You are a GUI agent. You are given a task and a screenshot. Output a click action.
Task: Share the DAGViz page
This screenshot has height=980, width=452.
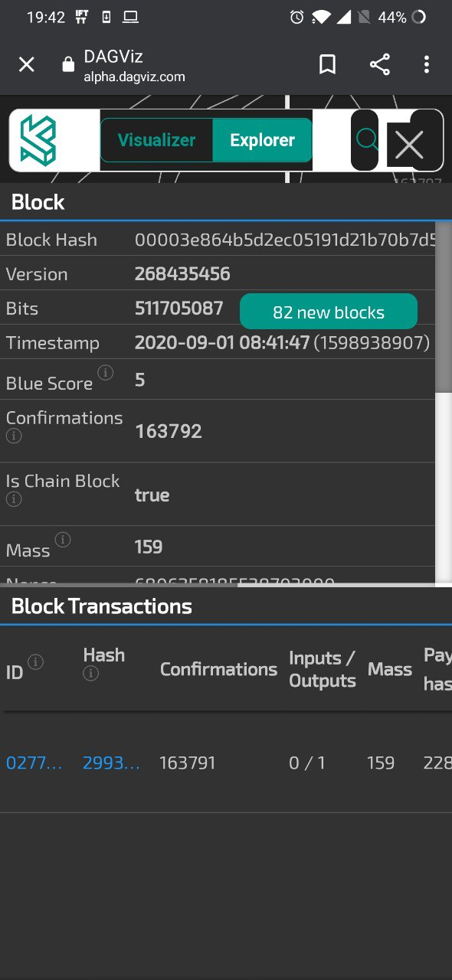click(380, 64)
